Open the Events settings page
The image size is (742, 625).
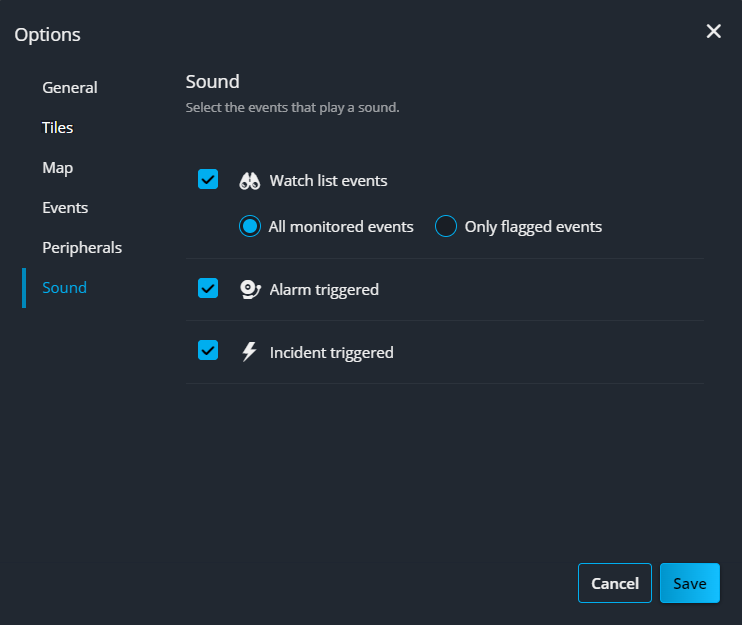point(65,208)
